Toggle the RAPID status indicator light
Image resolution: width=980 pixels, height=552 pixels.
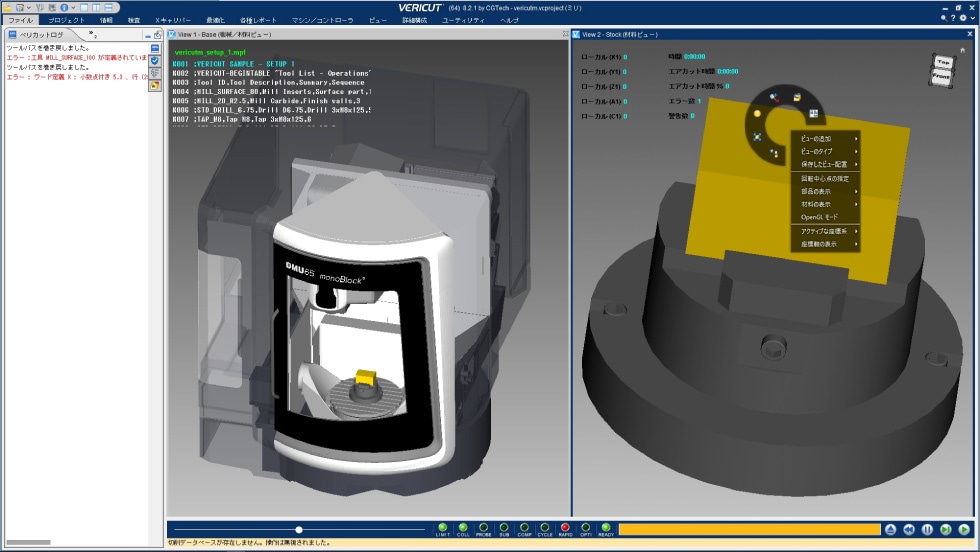[x=565, y=527]
